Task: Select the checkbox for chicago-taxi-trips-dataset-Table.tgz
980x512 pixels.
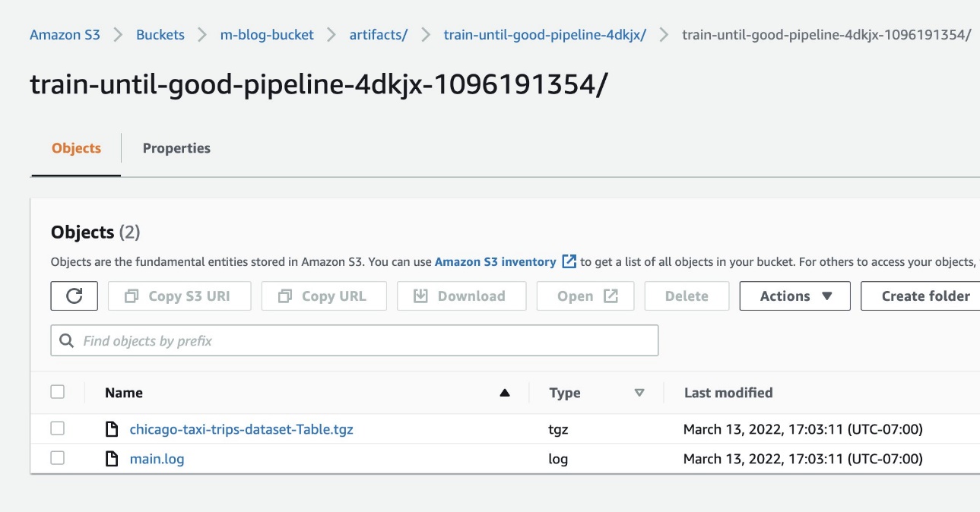Action: (58, 428)
